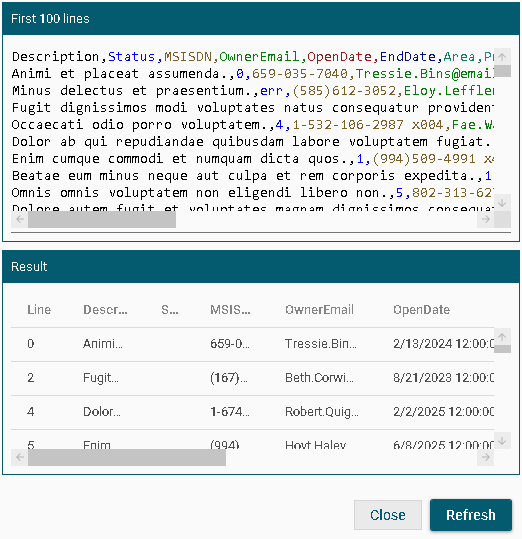Click the (167)... MSISDN cell

tap(229, 378)
